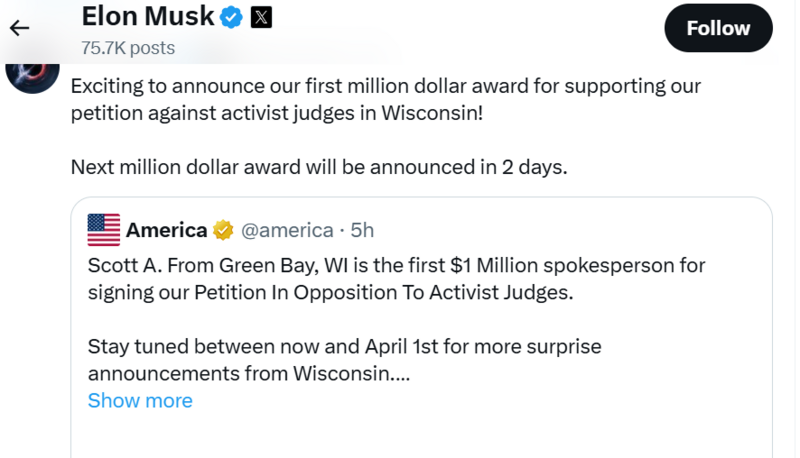Click the back arrow icon
Image resolution: width=800 pixels, height=458 pixels.
18,28
